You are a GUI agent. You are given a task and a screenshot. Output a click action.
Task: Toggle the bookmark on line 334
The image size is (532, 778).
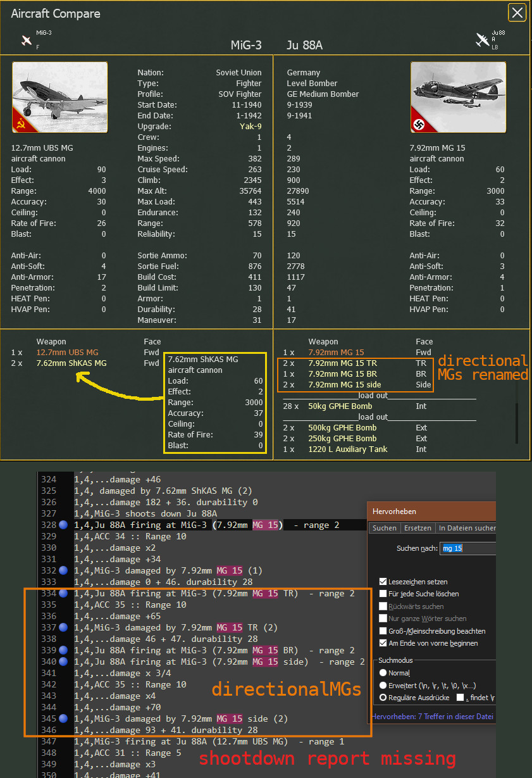click(x=63, y=594)
